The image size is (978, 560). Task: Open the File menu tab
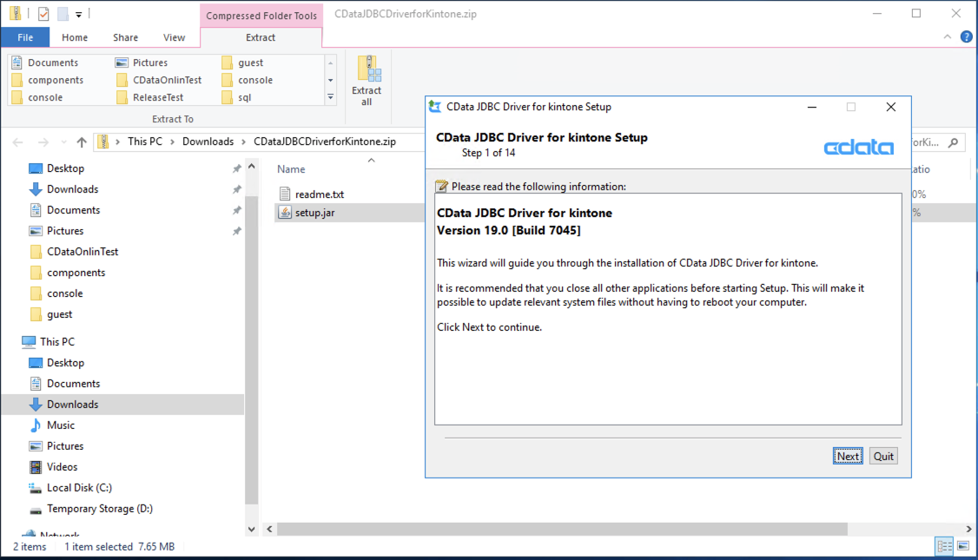pyautogui.click(x=25, y=37)
